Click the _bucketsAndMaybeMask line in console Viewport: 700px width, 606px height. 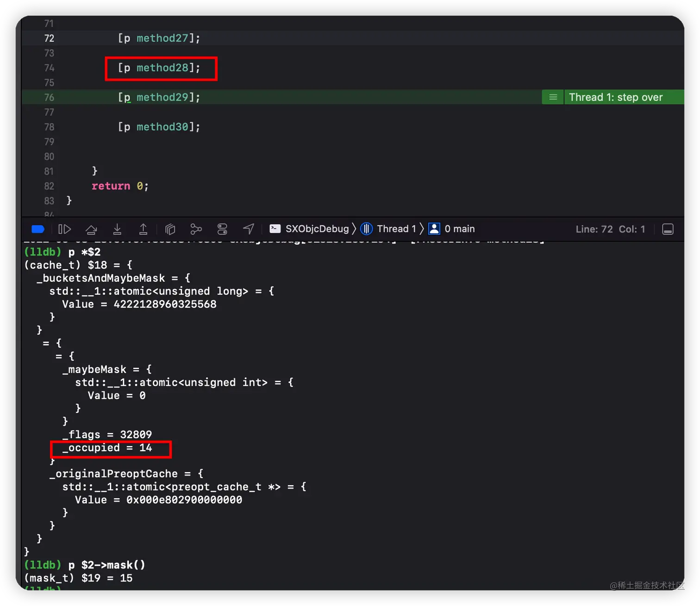113,278
